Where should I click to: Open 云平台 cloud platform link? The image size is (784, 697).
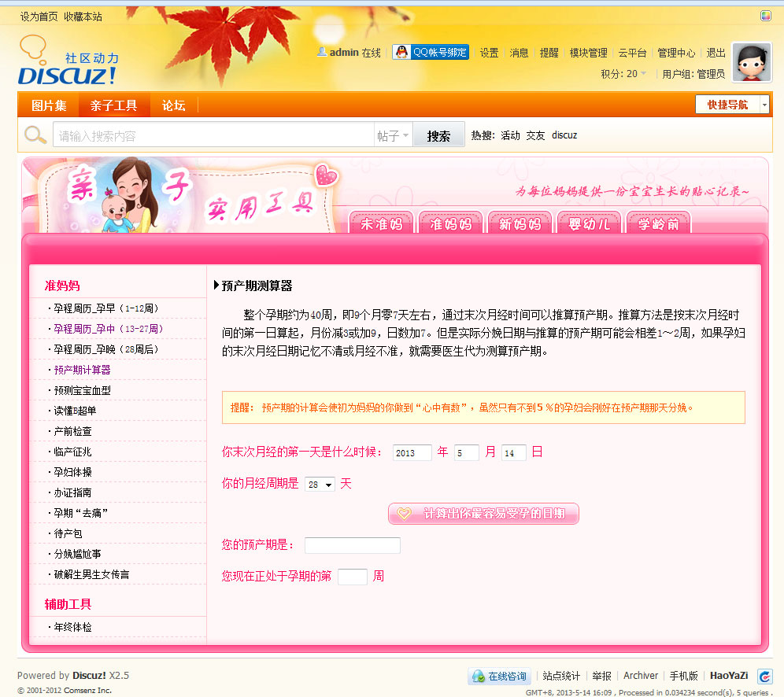coord(633,53)
